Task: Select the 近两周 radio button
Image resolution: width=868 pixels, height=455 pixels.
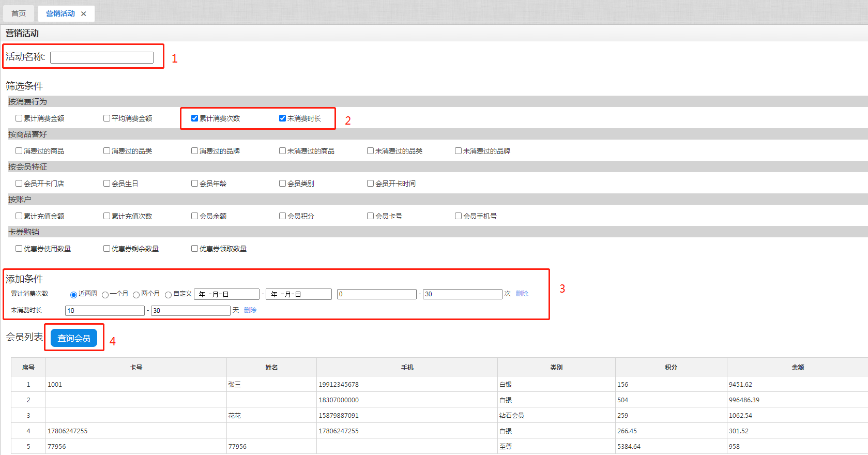Action: [x=73, y=295]
